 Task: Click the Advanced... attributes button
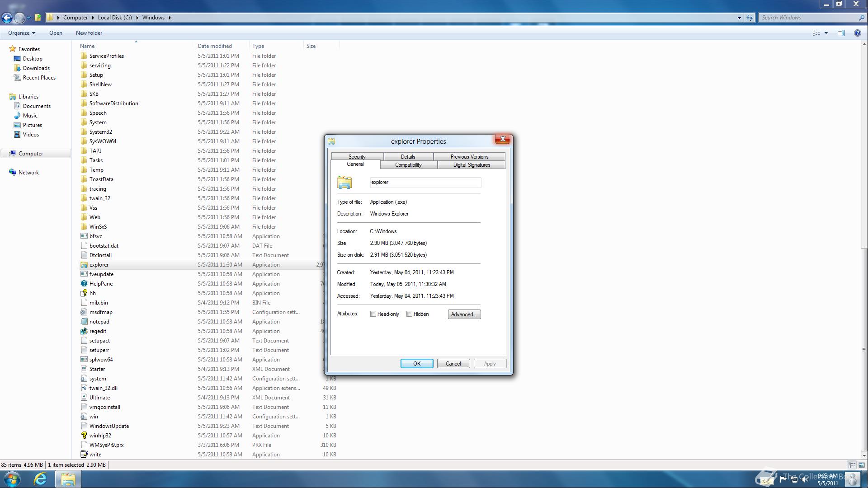[464, 314]
